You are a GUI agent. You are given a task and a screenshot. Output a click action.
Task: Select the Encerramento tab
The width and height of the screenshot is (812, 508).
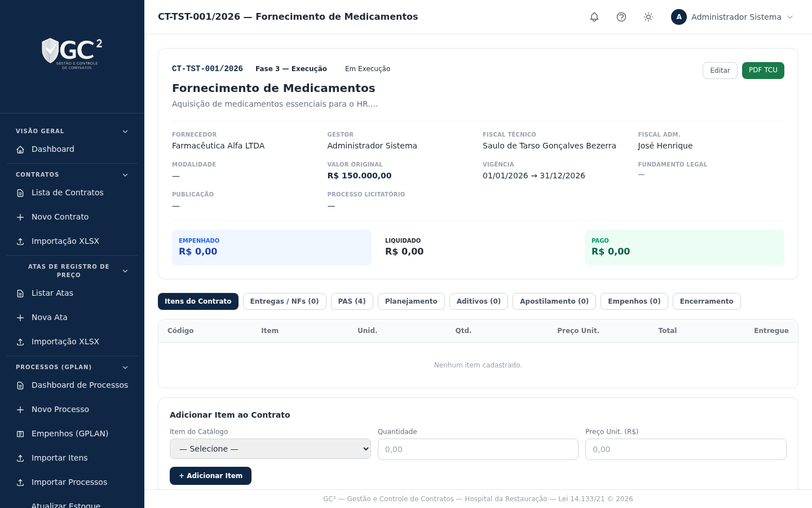coord(707,301)
